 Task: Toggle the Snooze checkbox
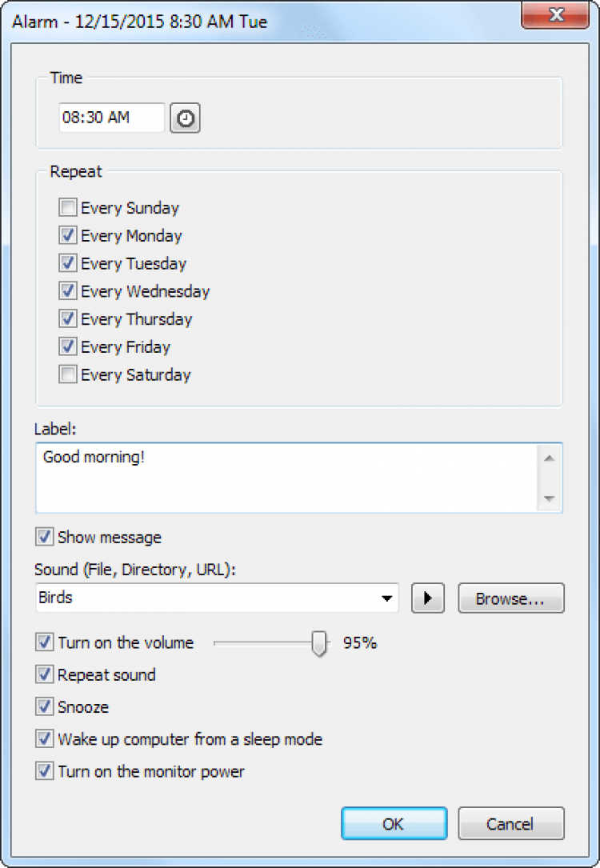45,707
